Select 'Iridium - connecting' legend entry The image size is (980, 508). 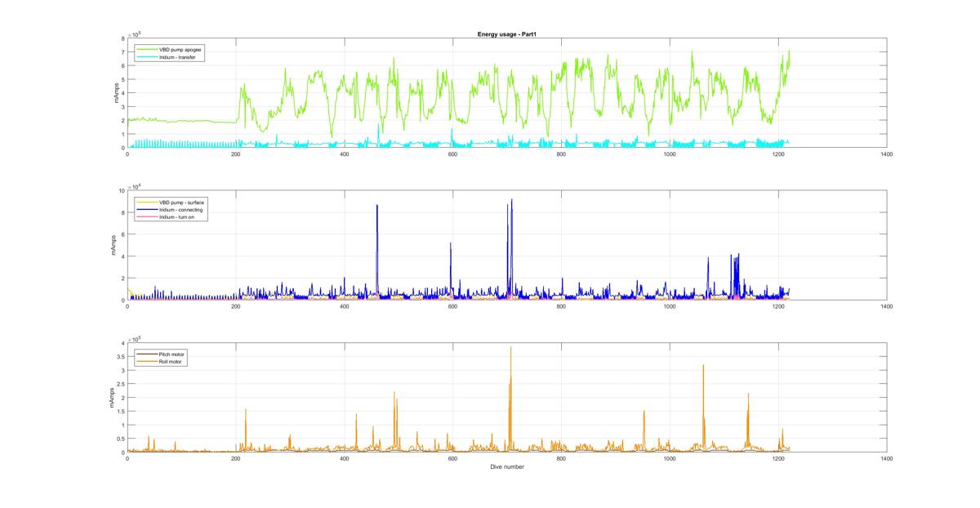tap(181, 208)
